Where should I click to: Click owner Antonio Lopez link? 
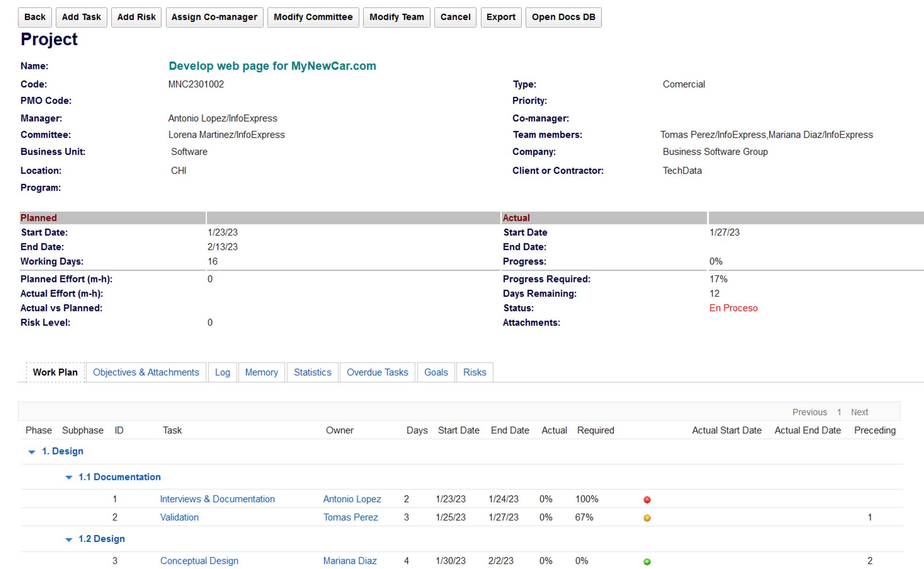click(x=352, y=499)
